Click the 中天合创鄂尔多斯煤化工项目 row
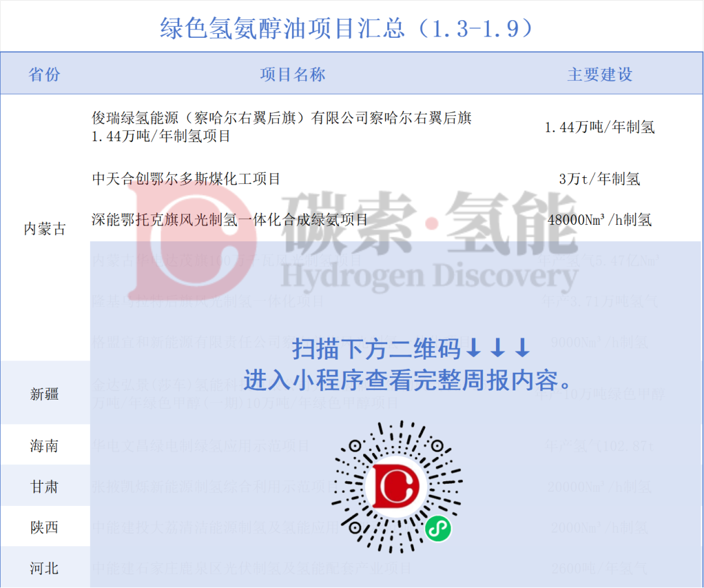 (186, 179)
